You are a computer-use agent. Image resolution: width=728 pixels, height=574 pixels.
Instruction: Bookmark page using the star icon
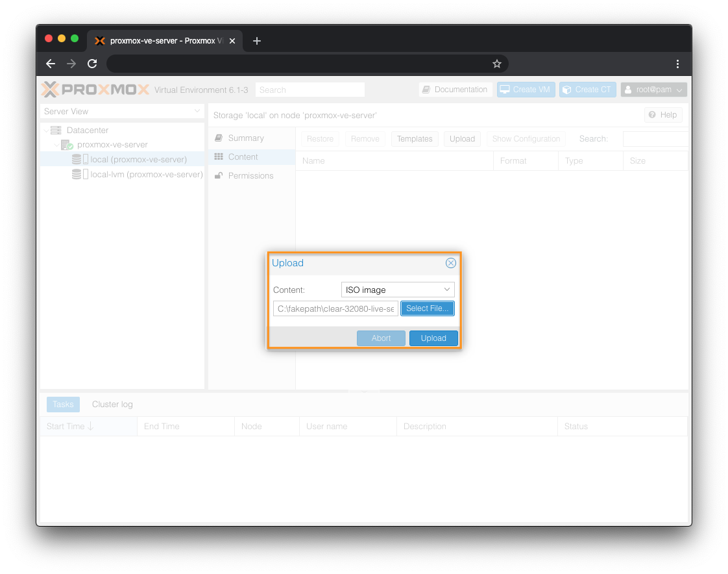(x=497, y=64)
